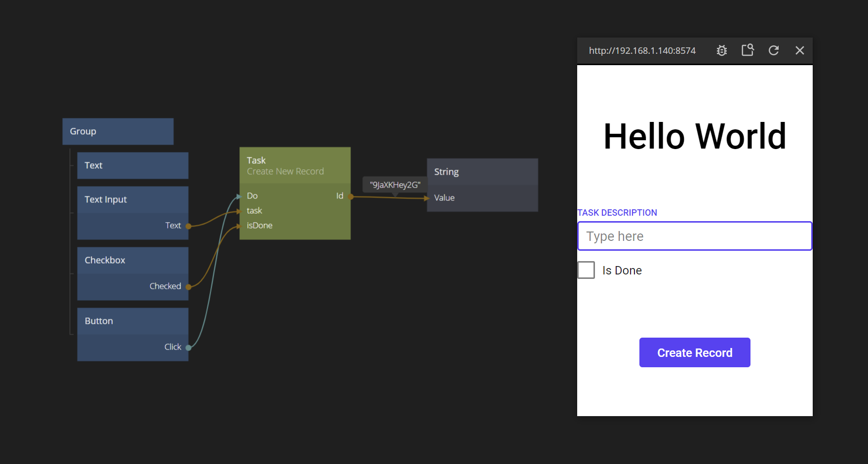Select the Text node under Group
Screen dimensions: 868x464
pyautogui.click(x=132, y=165)
